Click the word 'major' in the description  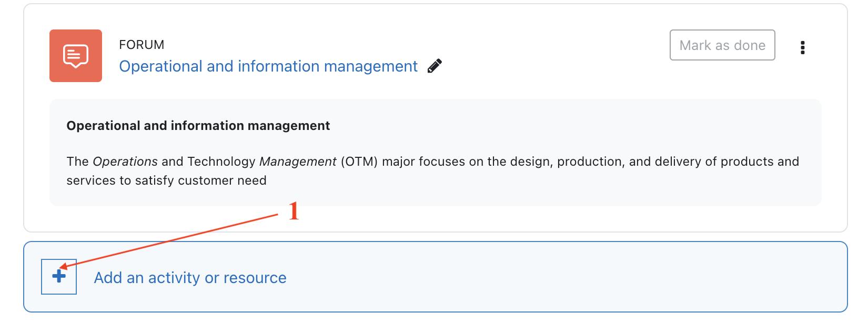pos(398,162)
